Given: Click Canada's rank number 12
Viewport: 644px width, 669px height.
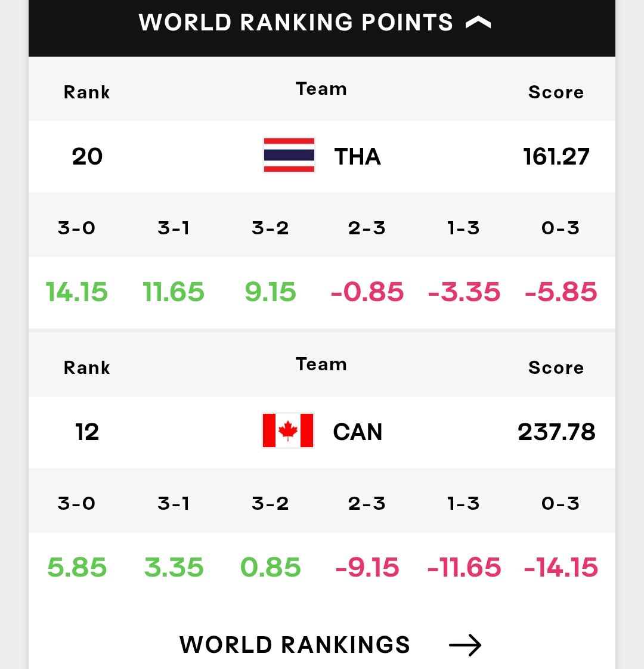Looking at the screenshot, I should tap(87, 432).
